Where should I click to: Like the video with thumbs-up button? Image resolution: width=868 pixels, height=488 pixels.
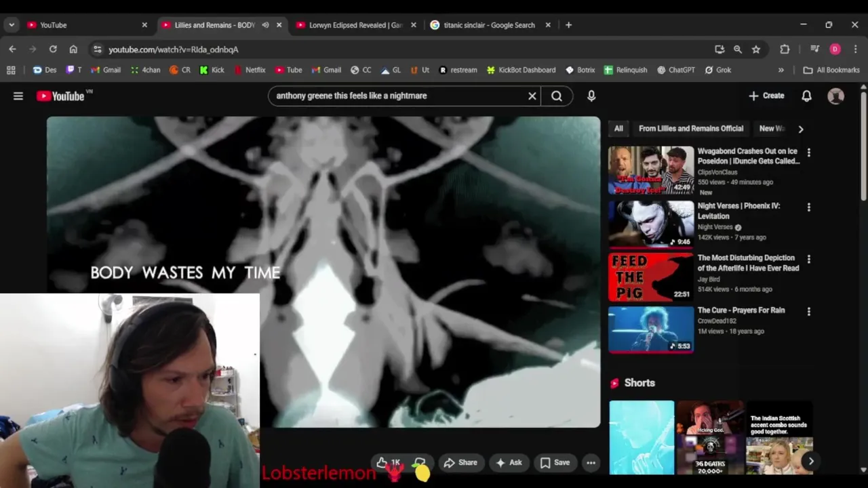click(x=389, y=463)
